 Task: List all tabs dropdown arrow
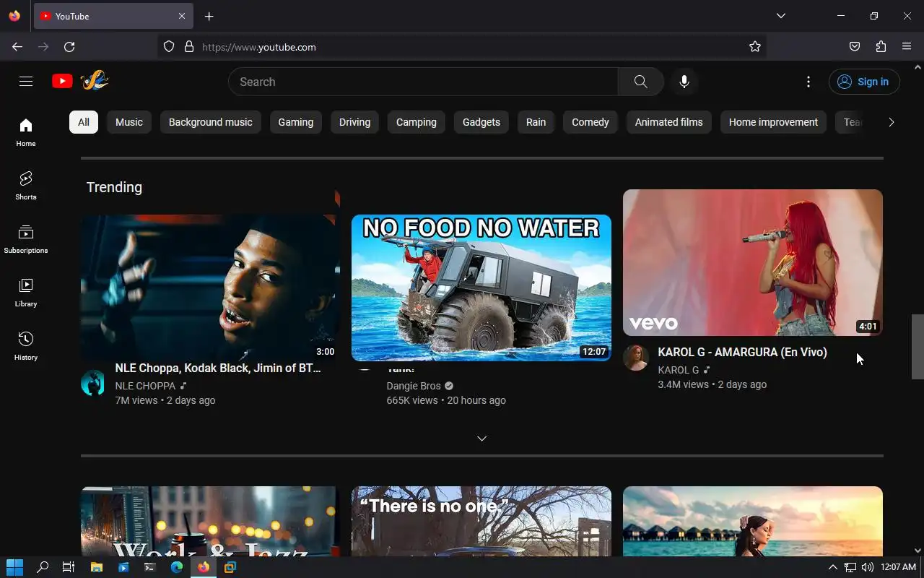781,16
